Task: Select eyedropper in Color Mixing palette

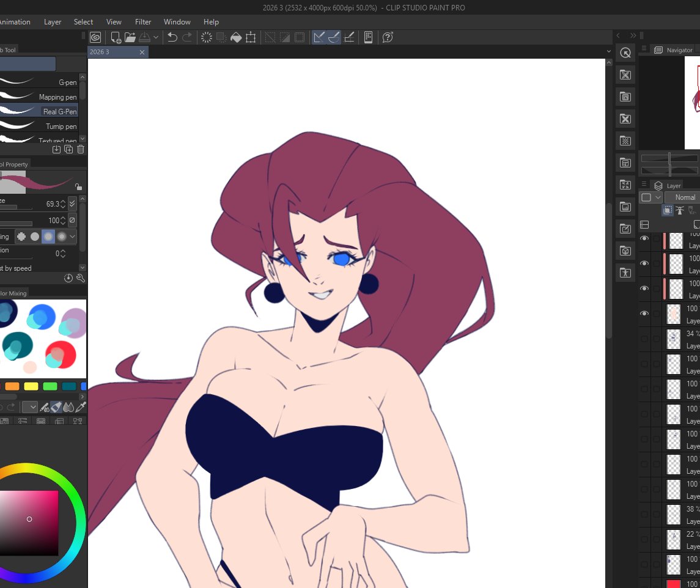Action: (x=81, y=407)
